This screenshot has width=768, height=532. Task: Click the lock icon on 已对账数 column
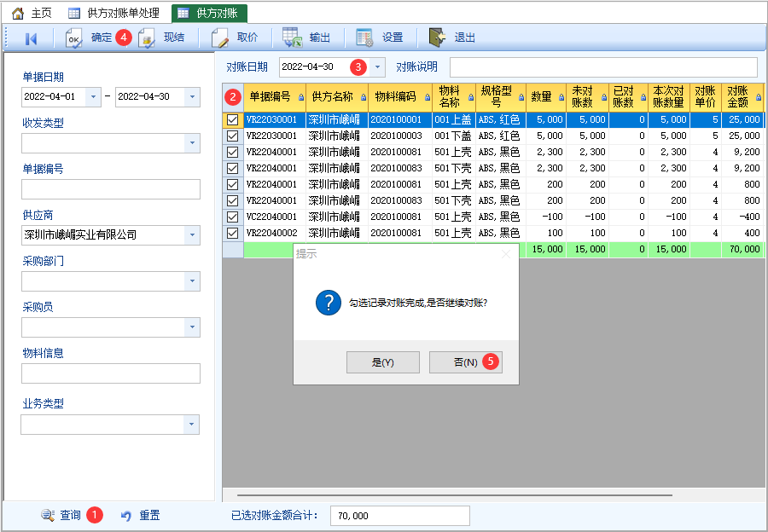coord(643,97)
